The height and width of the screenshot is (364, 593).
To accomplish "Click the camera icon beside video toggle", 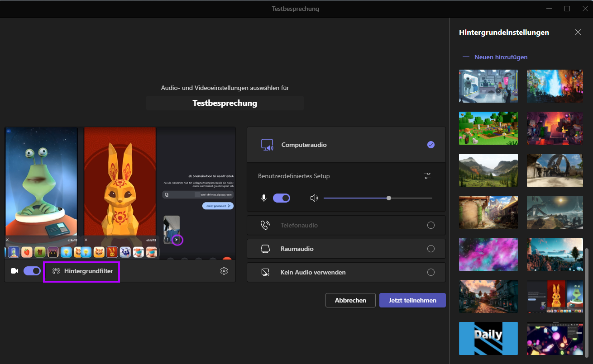I will click(x=14, y=271).
